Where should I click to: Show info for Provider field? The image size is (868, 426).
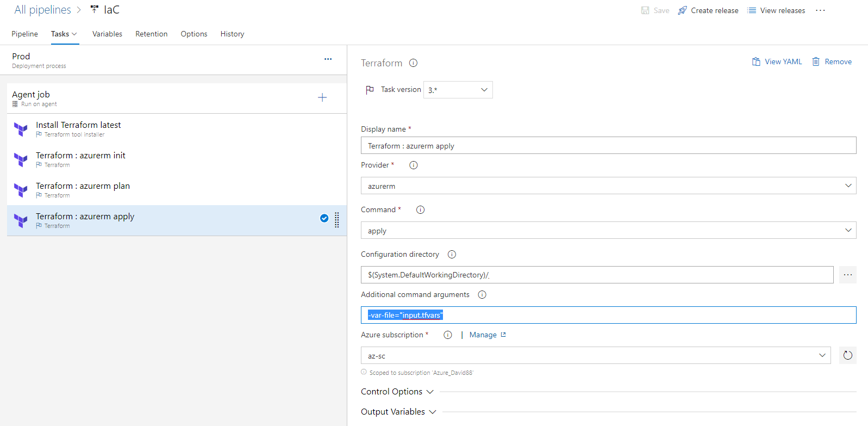pos(414,165)
